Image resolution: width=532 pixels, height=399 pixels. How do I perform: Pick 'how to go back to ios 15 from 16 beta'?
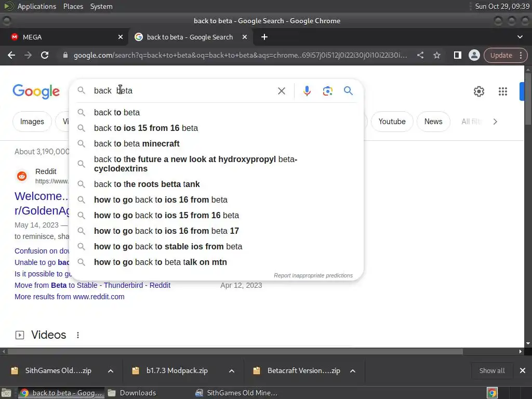[x=217, y=216]
